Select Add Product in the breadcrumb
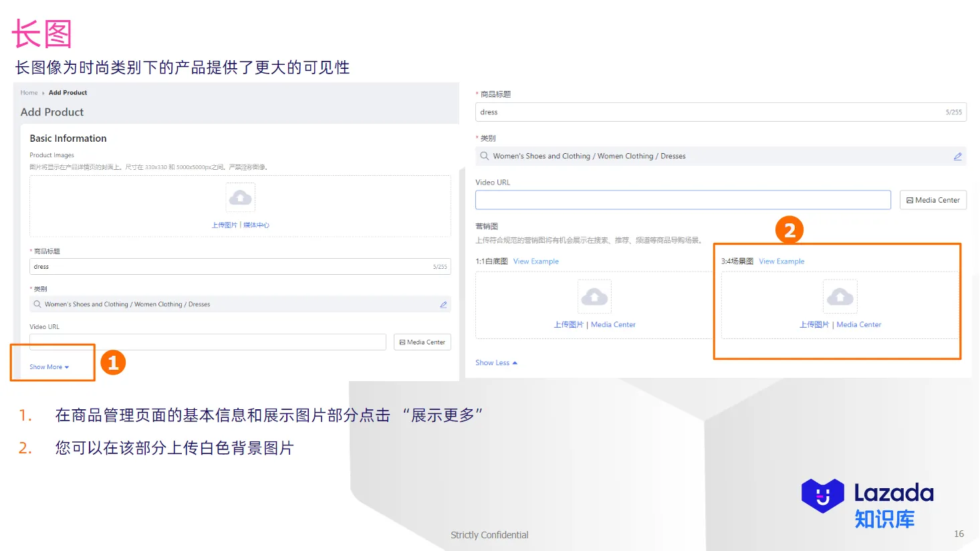 click(68, 92)
